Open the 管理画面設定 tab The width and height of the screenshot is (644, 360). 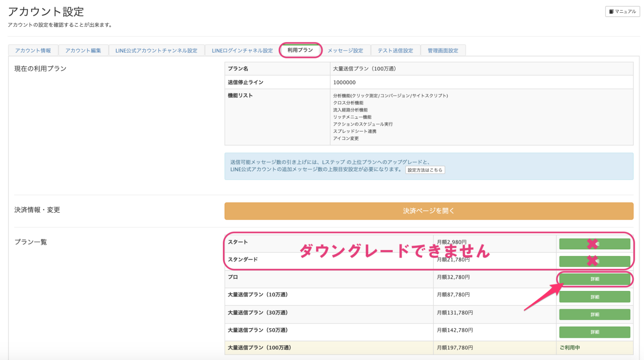point(443,50)
